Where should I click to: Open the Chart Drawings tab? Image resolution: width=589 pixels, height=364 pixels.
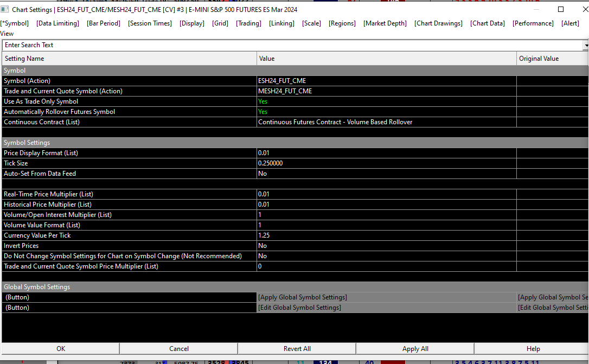(438, 23)
